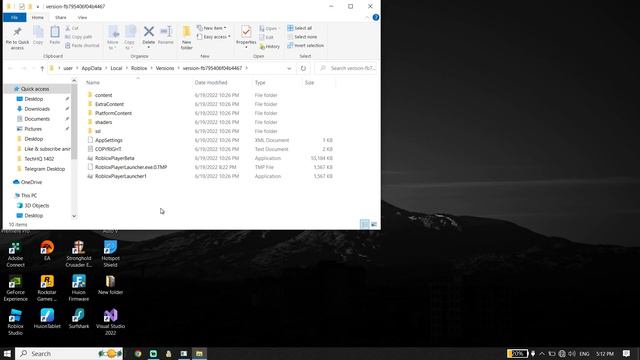Open Telegram Desktop in navigation pane

pos(44,169)
